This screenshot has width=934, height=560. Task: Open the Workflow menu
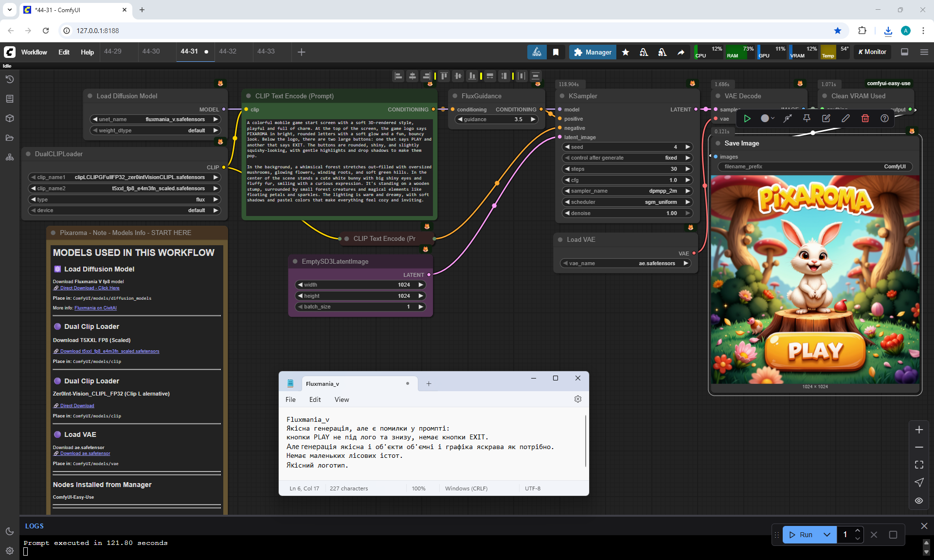point(34,52)
